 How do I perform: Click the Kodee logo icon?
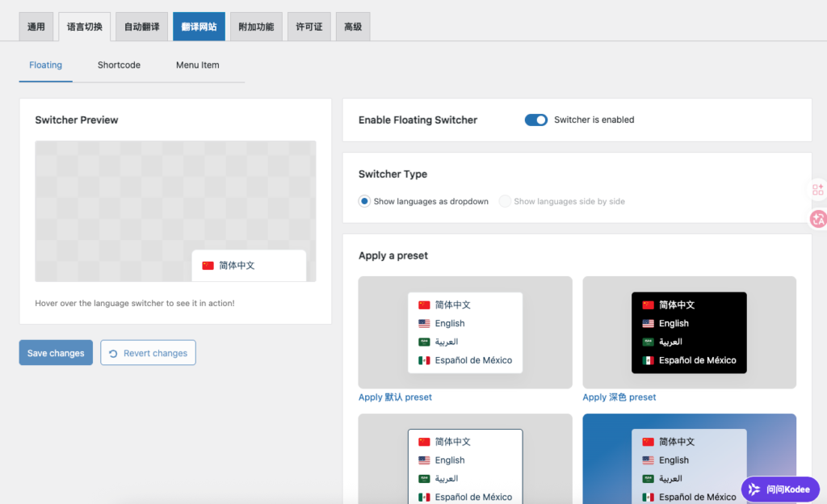754,489
